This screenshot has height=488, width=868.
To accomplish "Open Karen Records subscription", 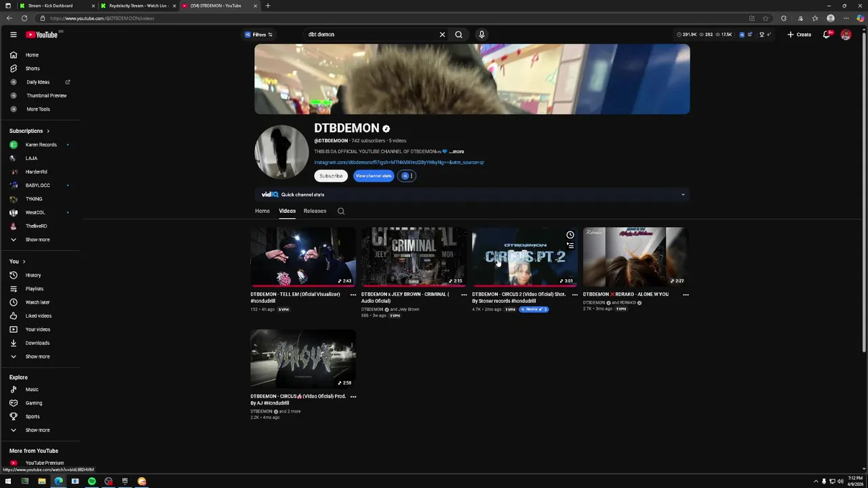I will coord(41,144).
